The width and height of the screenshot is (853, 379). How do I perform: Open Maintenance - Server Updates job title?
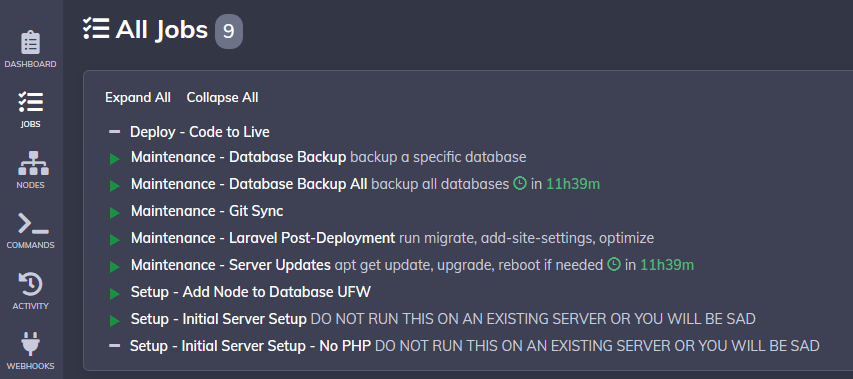231,265
